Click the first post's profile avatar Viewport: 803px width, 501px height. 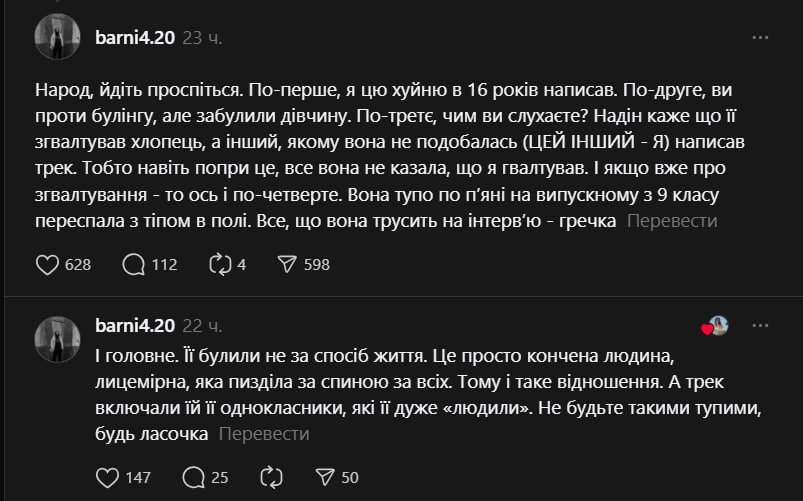pyautogui.click(x=57, y=39)
